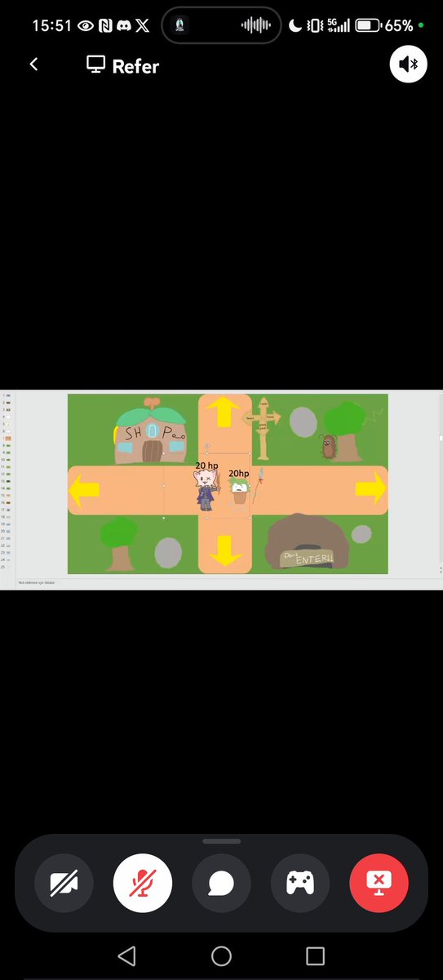Image resolution: width=443 pixels, height=980 pixels.
Task: Click the cave ENTER sign
Action: tap(308, 558)
